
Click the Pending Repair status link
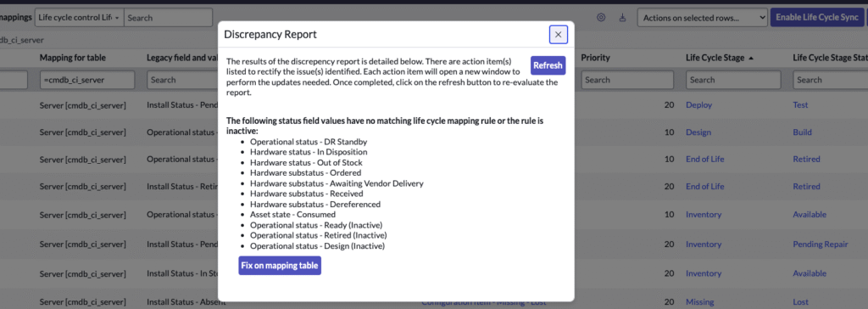(x=821, y=244)
